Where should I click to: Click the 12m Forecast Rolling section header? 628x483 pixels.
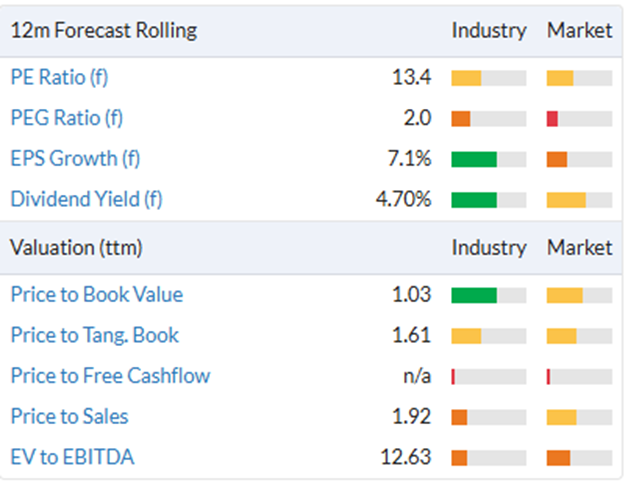point(104,31)
